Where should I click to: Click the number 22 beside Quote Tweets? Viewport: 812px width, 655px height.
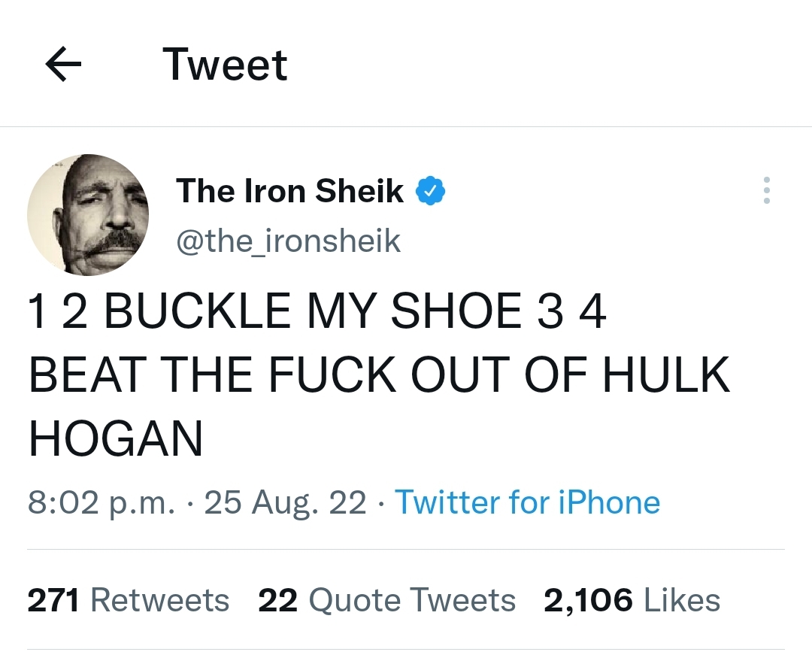(278, 600)
